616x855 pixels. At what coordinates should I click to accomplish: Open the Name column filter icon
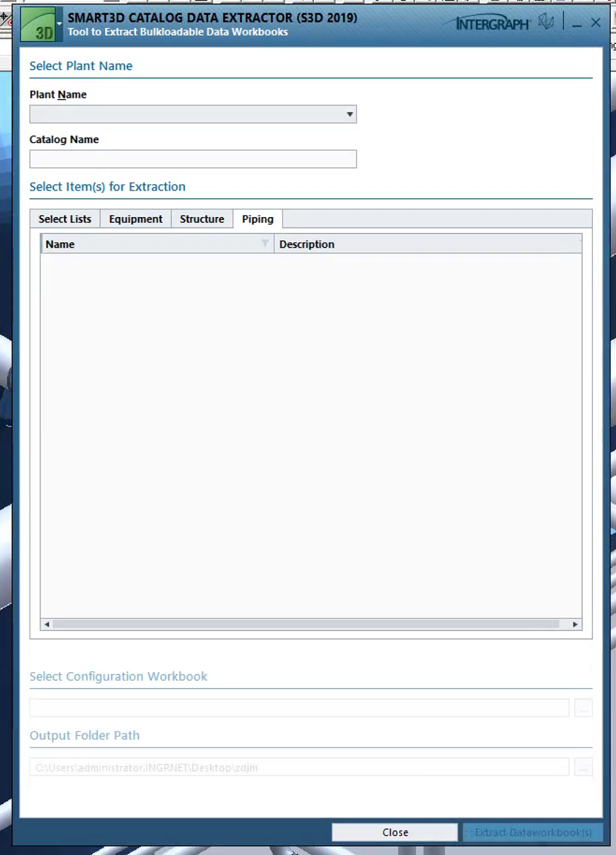265,243
